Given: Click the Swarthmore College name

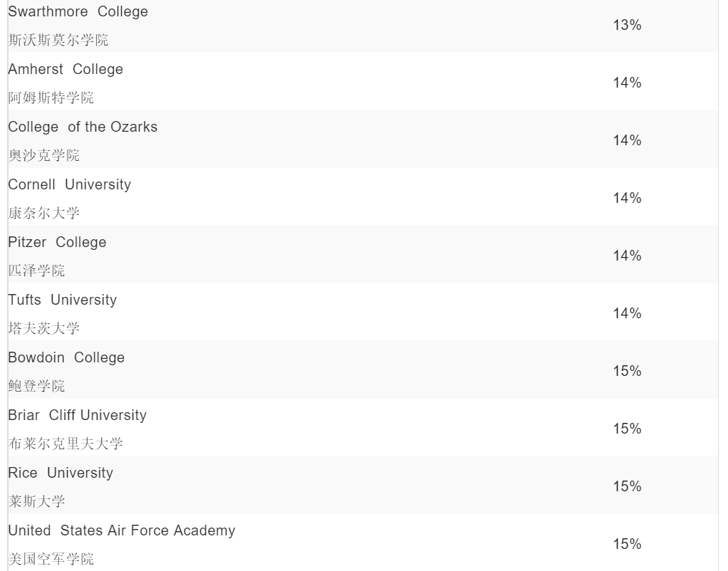Looking at the screenshot, I should click(x=78, y=12).
